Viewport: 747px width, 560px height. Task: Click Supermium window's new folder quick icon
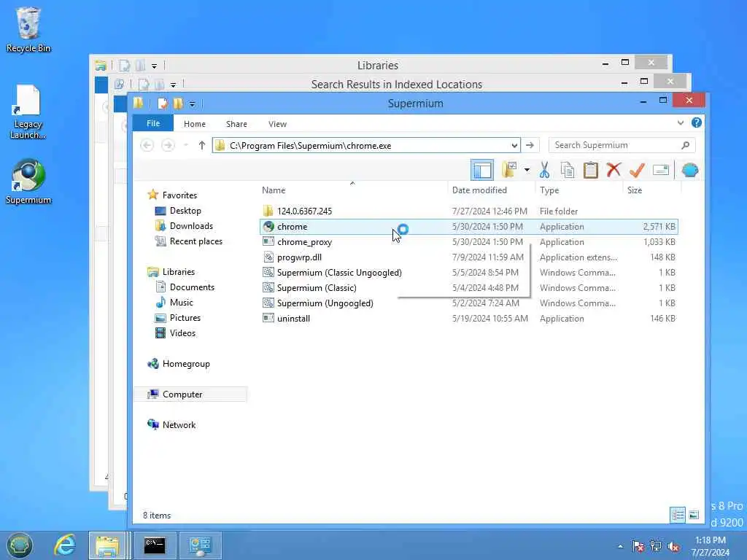tap(178, 104)
